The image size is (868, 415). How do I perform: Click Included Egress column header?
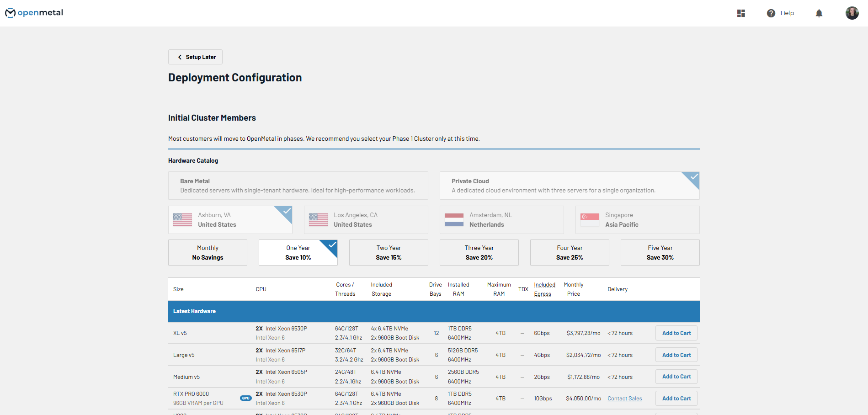coord(544,289)
